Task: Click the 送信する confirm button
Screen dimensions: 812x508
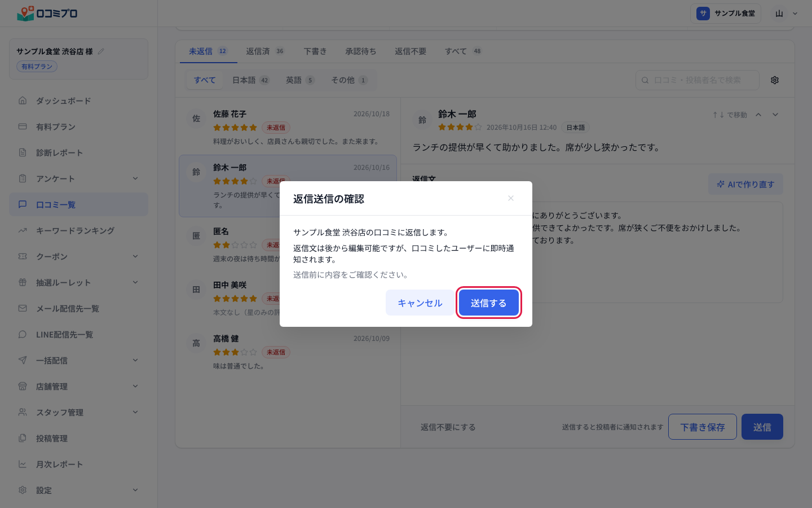Action: (488, 303)
